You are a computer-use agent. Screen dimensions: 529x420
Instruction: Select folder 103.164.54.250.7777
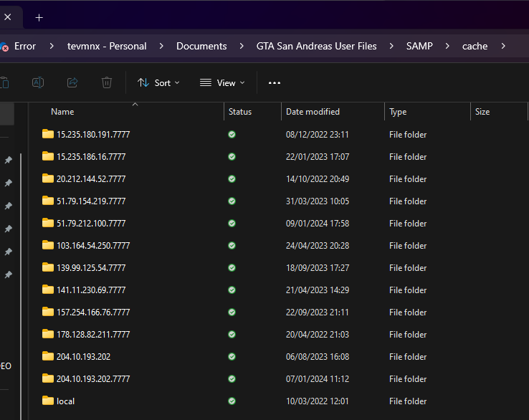click(93, 246)
